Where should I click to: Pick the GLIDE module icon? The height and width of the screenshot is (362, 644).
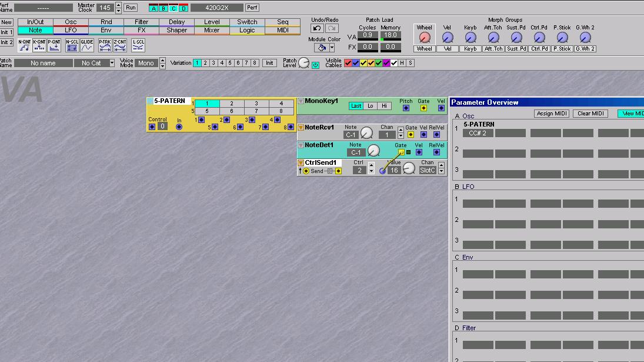[x=86, y=45]
